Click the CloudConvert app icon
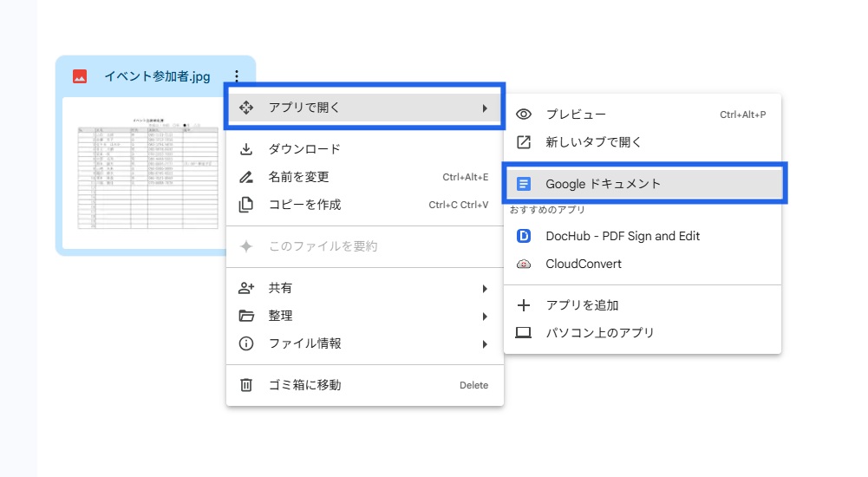Image resolution: width=868 pixels, height=477 pixels. pyautogui.click(x=524, y=264)
